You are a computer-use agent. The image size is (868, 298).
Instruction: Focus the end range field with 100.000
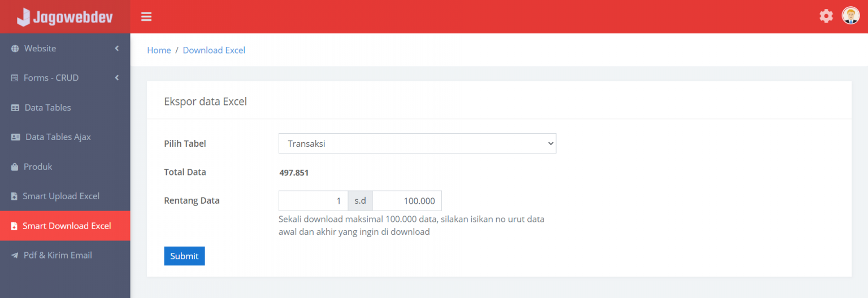[x=407, y=201]
